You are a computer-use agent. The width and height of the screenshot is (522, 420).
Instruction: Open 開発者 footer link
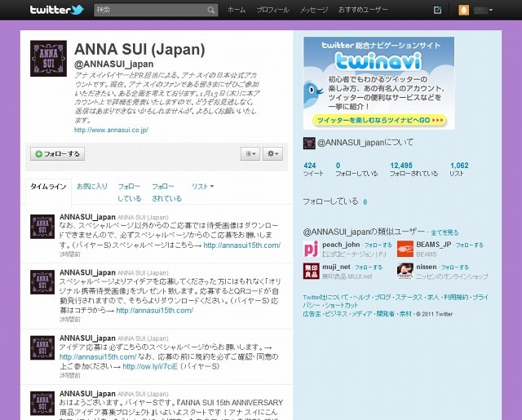(386, 314)
